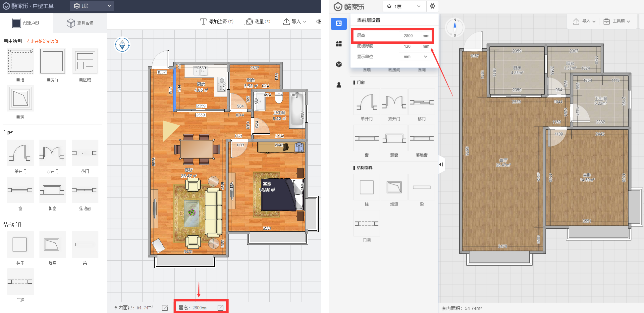The height and width of the screenshot is (313, 644).
Task: Open cube 3D sidebar icon in right window
Action: 339,65
